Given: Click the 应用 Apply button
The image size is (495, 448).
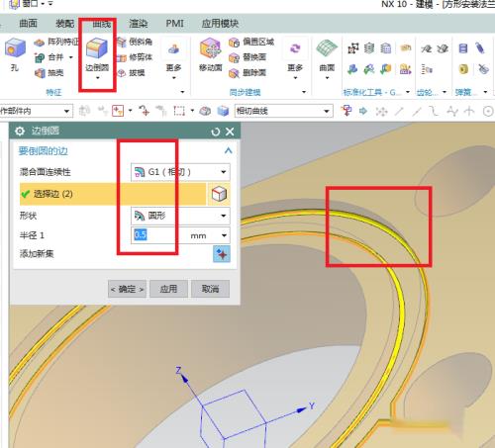Looking at the screenshot, I should pyautogui.click(x=168, y=289).
